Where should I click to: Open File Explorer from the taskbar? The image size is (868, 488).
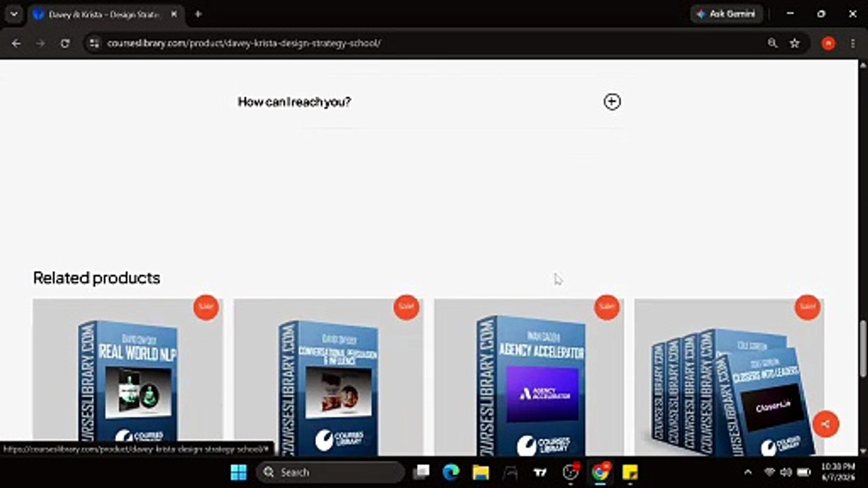pyautogui.click(x=481, y=472)
